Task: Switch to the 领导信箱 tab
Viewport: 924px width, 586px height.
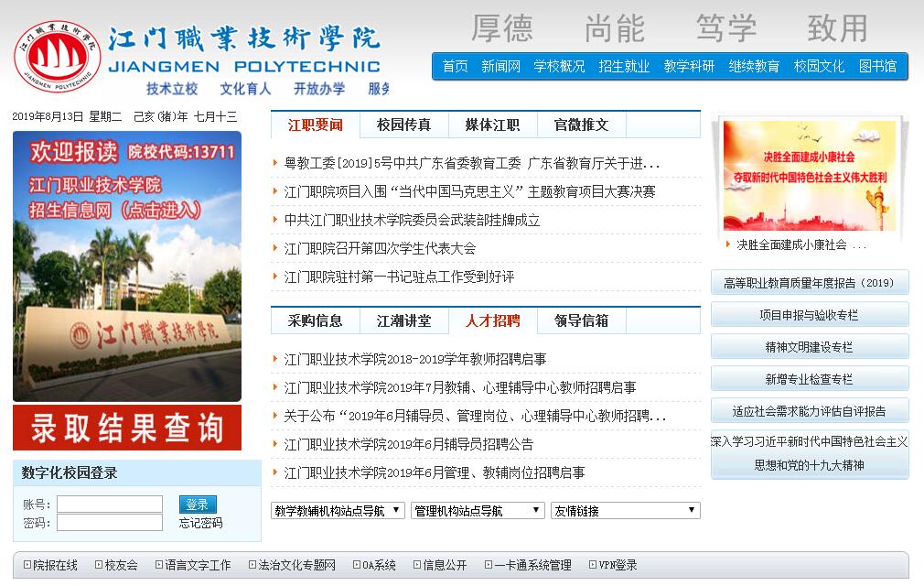Action: (581, 320)
